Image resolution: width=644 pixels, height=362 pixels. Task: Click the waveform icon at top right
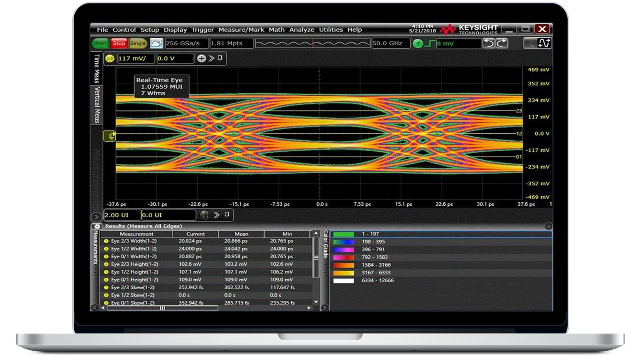(x=544, y=43)
